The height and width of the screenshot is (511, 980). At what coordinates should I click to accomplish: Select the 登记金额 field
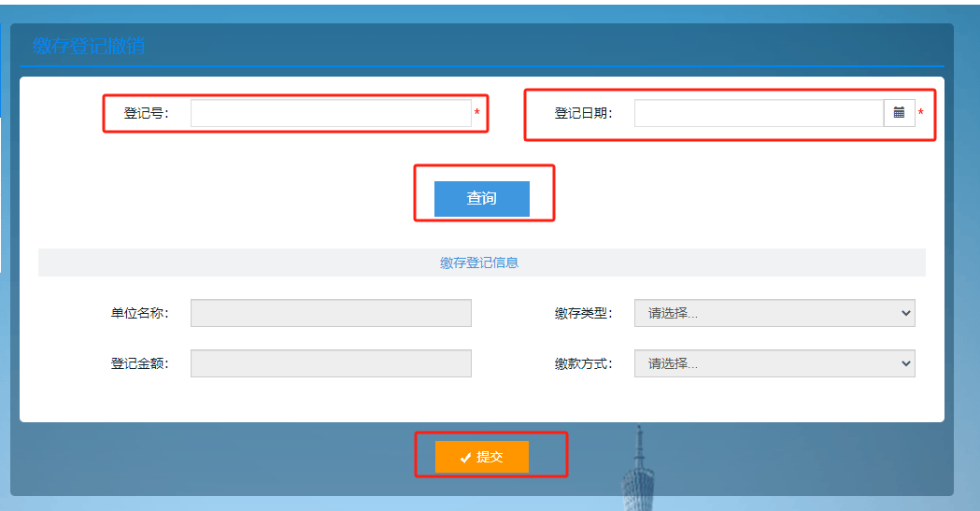point(331,363)
